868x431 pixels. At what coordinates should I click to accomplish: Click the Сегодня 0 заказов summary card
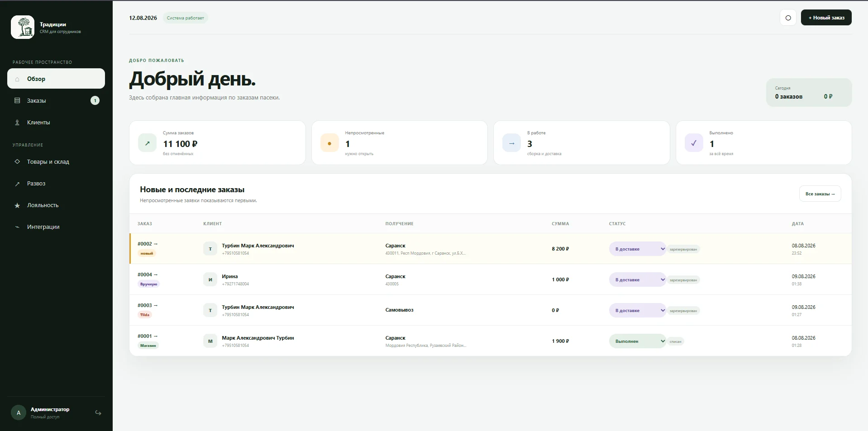[809, 93]
